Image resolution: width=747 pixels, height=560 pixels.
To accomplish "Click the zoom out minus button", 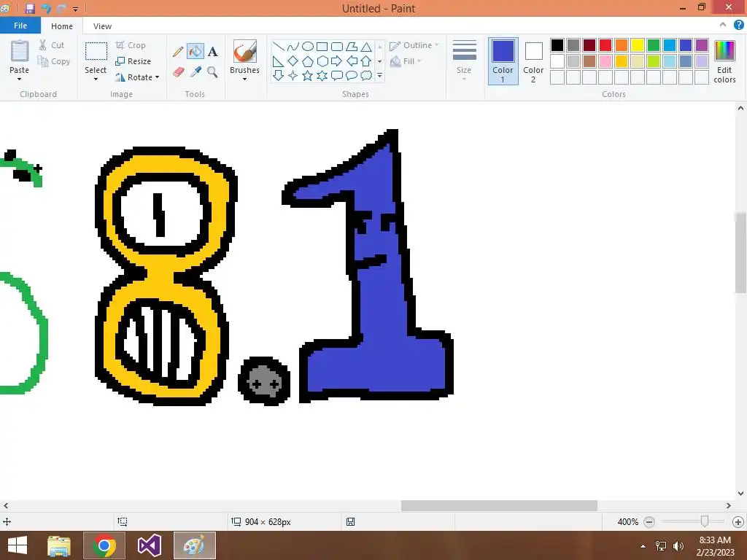I will click(x=649, y=522).
